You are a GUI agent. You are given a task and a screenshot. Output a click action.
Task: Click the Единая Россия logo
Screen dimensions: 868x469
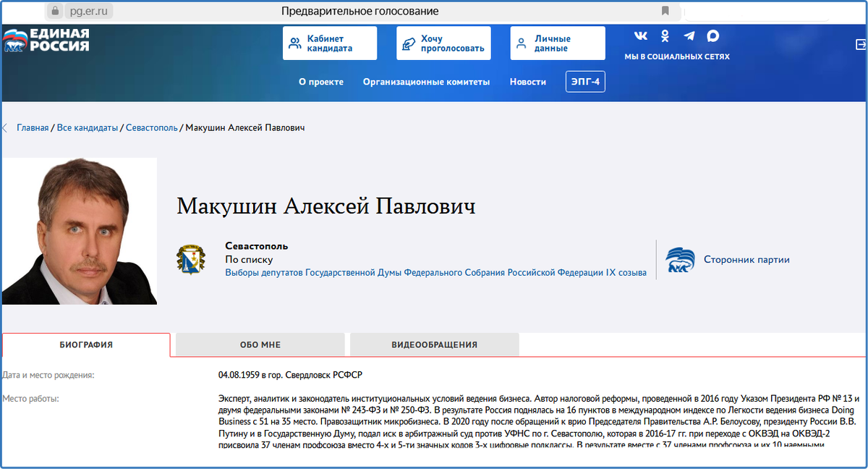point(46,41)
